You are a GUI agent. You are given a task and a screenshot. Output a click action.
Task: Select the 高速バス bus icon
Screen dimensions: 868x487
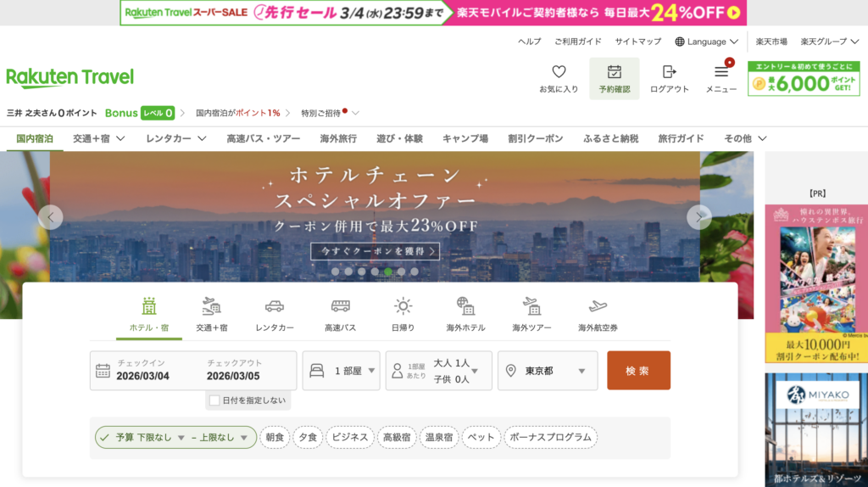(340, 306)
